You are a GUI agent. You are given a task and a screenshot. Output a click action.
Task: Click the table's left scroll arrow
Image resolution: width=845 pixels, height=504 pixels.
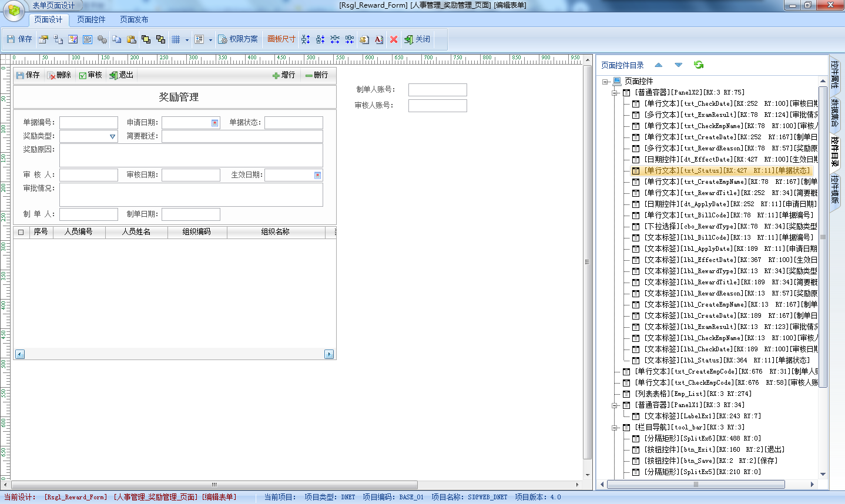click(20, 354)
